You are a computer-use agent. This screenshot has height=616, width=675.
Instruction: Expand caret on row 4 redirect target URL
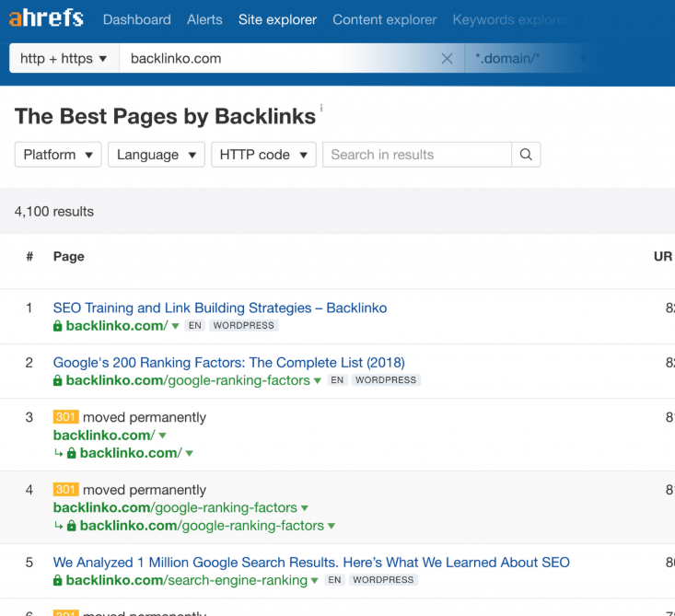click(331, 526)
